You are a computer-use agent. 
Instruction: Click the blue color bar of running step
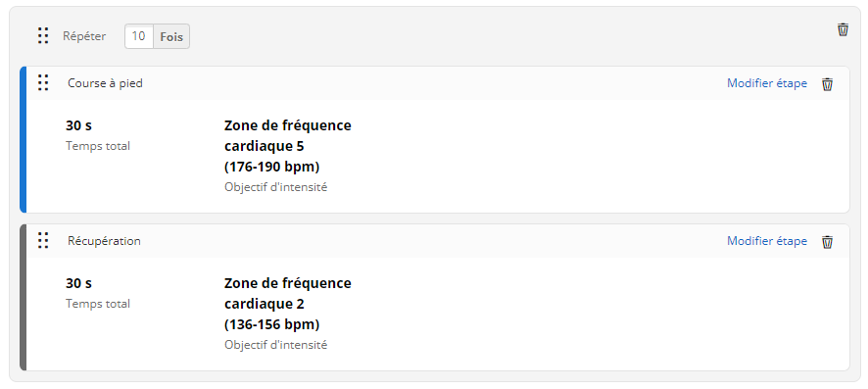coord(23,139)
